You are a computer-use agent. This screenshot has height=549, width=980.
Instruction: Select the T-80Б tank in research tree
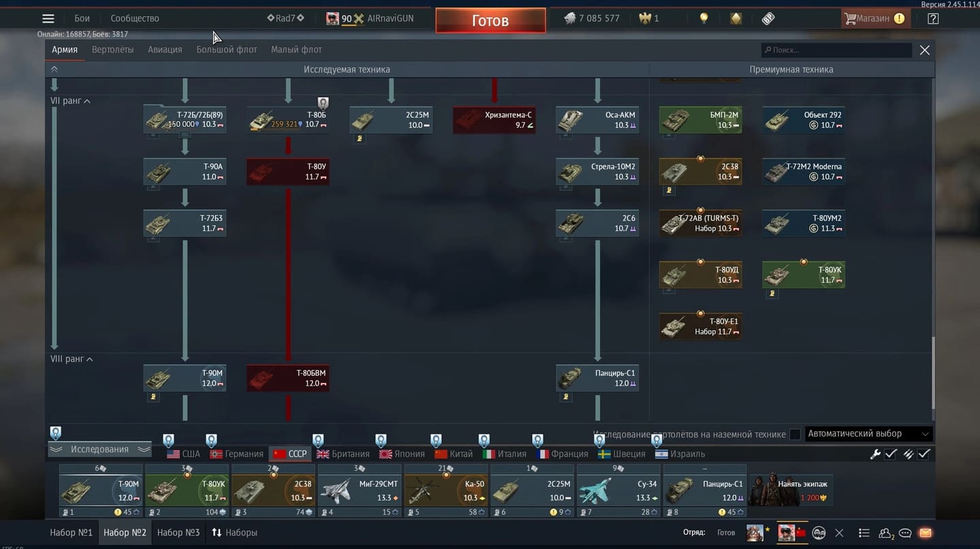tap(288, 120)
